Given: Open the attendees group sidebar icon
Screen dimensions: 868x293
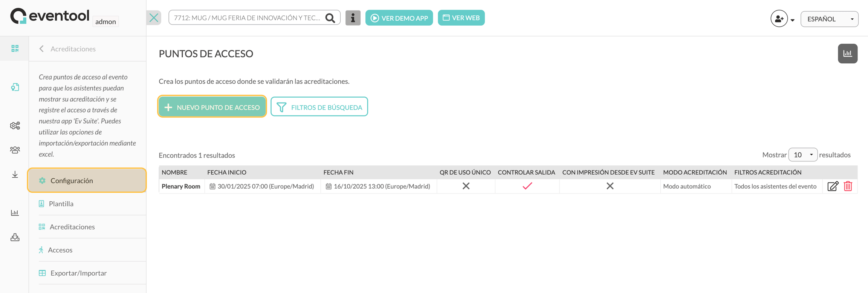Looking at the screenshot, I should [x=15, y=150].
